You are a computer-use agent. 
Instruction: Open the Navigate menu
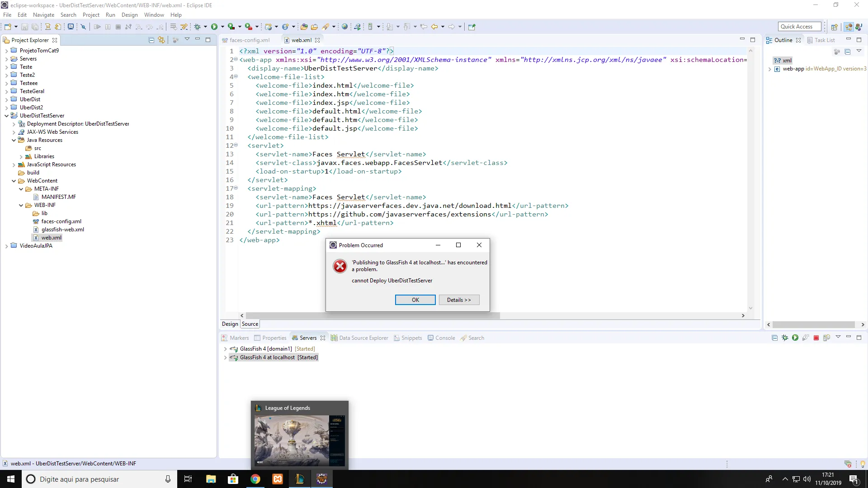coord(43,15)
